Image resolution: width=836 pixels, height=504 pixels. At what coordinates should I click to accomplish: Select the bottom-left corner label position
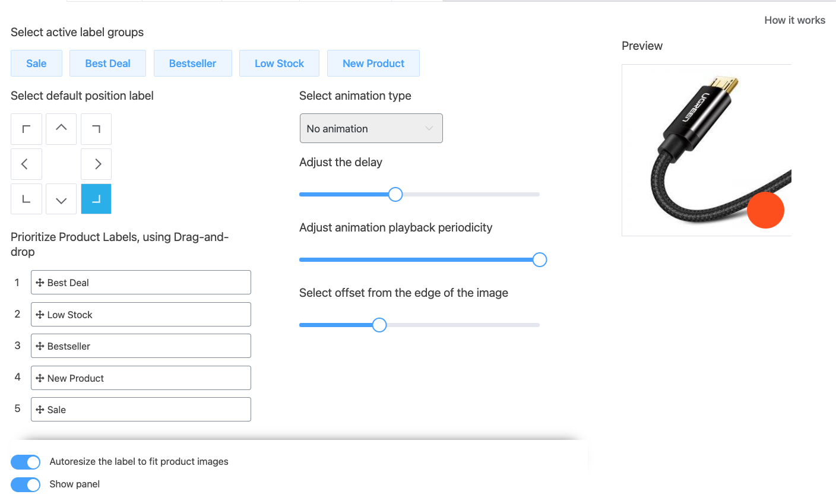26,199
